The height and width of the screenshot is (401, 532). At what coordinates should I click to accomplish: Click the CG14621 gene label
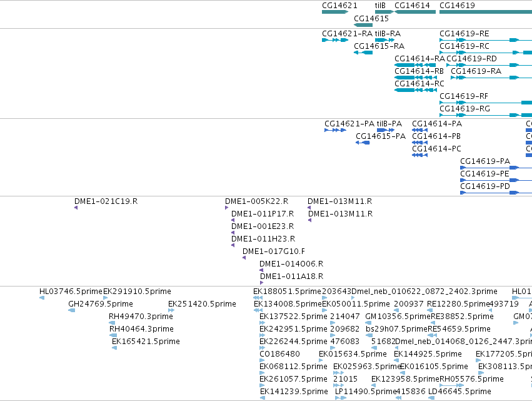pos(339,6)
